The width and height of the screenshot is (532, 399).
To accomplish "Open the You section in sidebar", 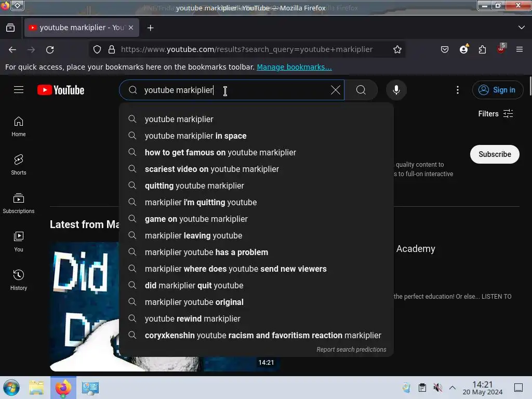I will 19,242.
